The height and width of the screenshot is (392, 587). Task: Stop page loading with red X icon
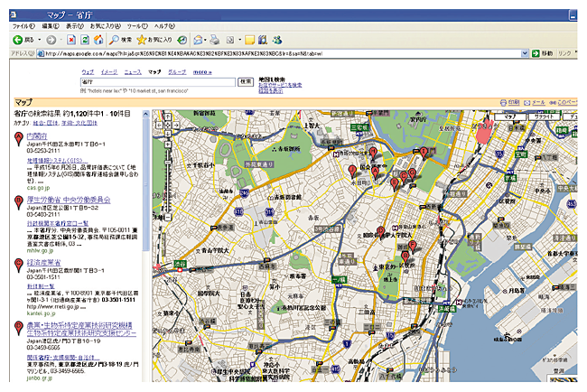tap(71, 40)
